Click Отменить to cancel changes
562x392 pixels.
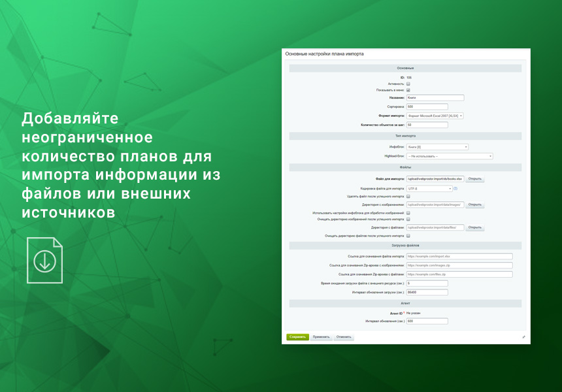[x=344, y=336]
